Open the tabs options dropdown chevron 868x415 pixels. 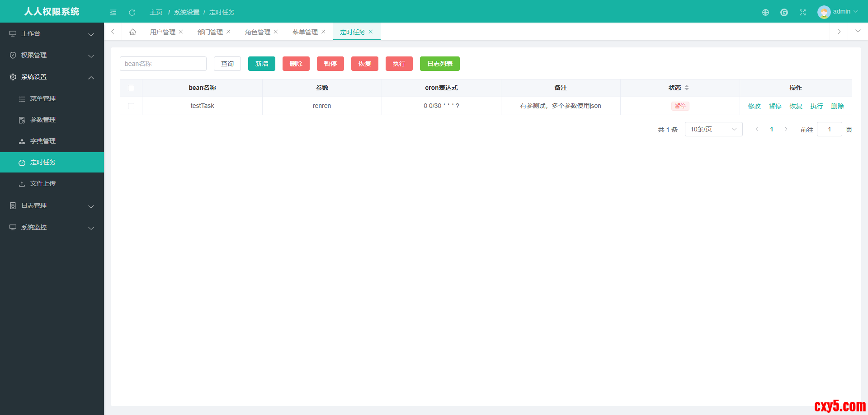coord(858,31)
